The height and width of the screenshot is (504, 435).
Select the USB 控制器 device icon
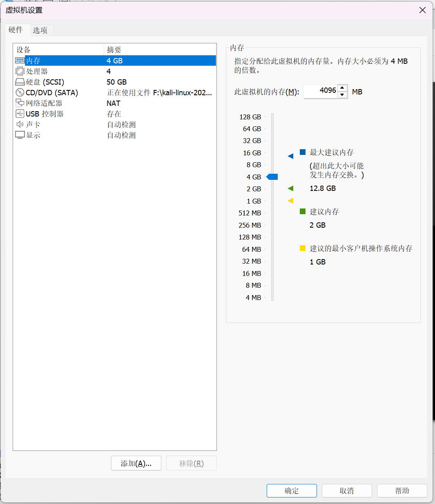[x=20, y=114]
